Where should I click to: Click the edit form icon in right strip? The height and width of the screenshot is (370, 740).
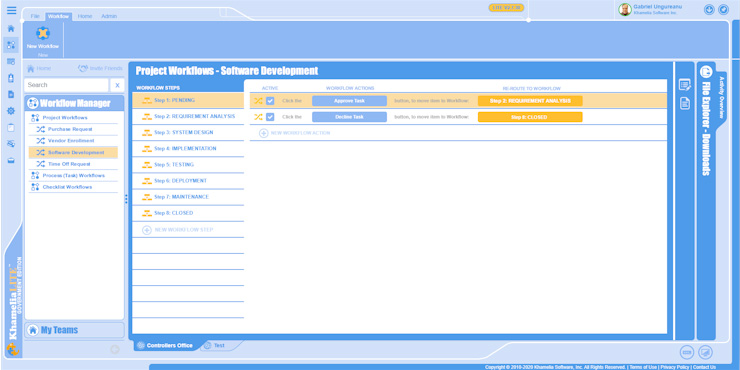pyautogui.click(x=685, y=85)
